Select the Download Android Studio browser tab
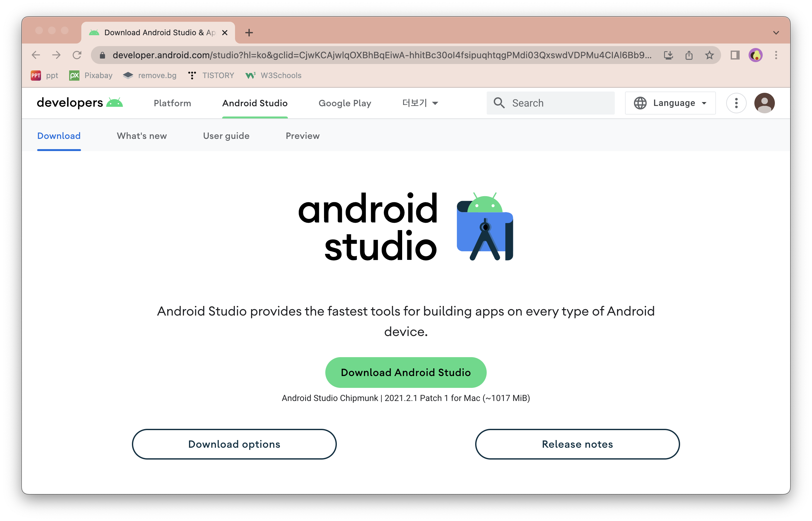The width and height of the screenshot is (812, 521). tap(158, 33)
